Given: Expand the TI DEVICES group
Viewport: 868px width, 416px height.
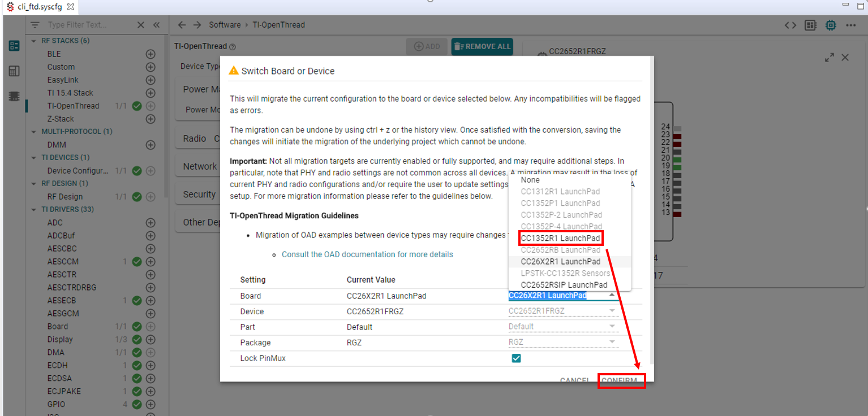Looking at the screenshot, I should (x=33, y=157).
